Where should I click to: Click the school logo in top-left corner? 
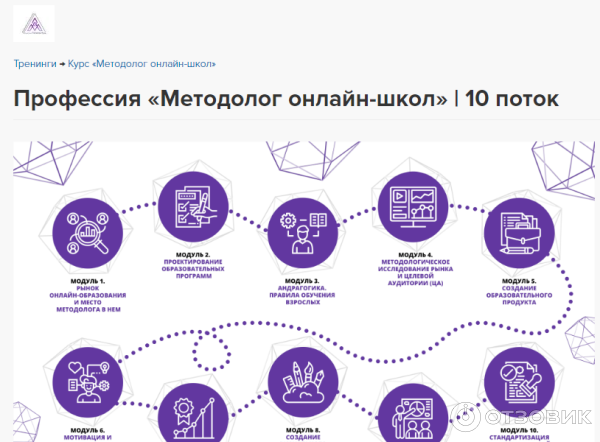[x=35, y=22]
